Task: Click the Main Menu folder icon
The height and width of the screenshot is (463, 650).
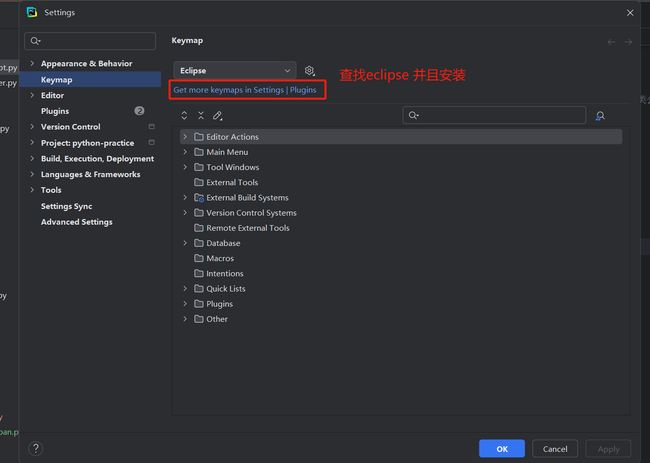Action: pyautogui.click(x=199, y=152)
